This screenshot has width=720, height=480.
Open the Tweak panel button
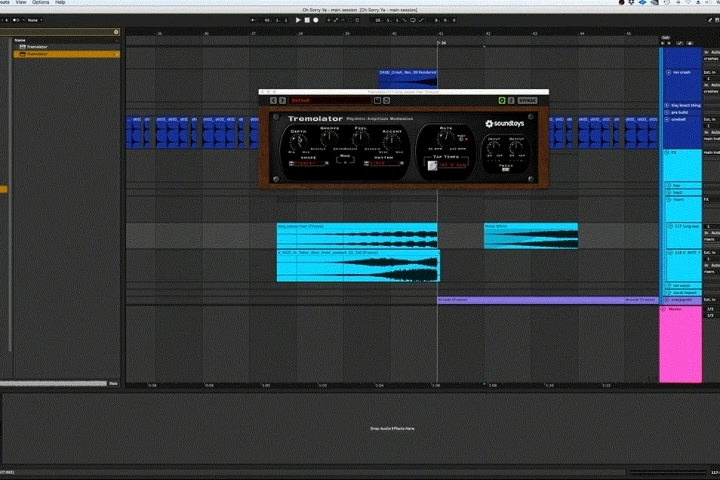pos(506,169)
